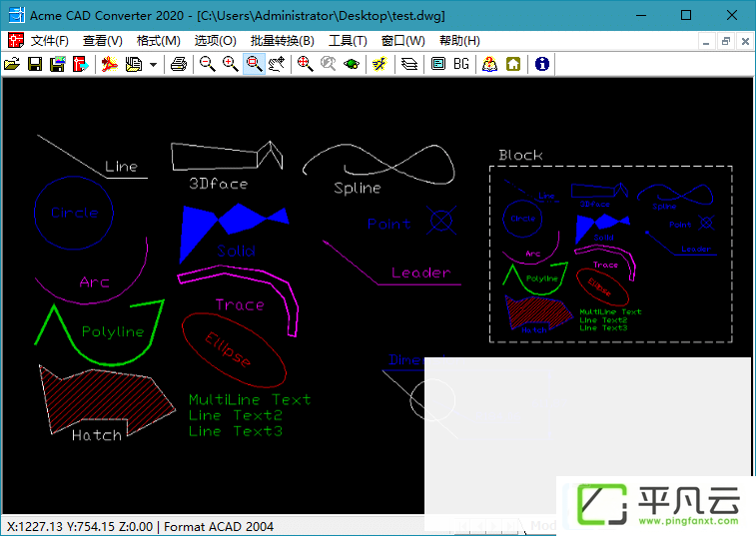Click the grayed-out zoom previous icon
The width and height of the screenshot is (756, 536).
[x=329, y=64]
